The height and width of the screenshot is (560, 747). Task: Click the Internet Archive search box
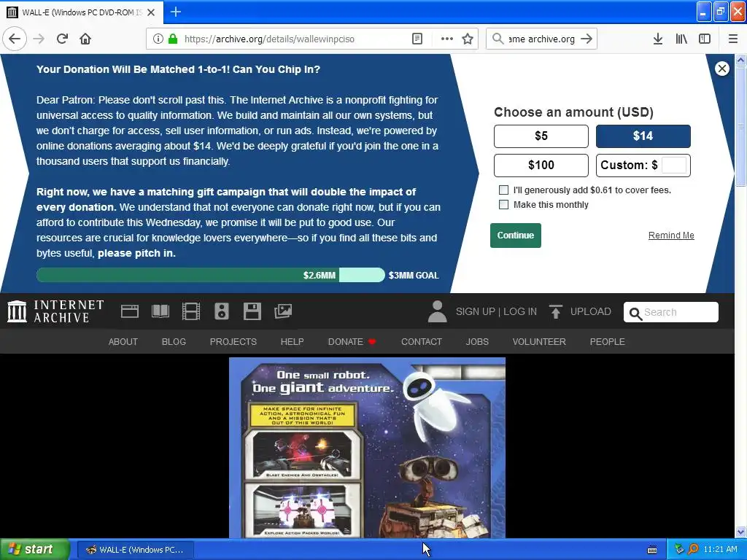point(671,312)
